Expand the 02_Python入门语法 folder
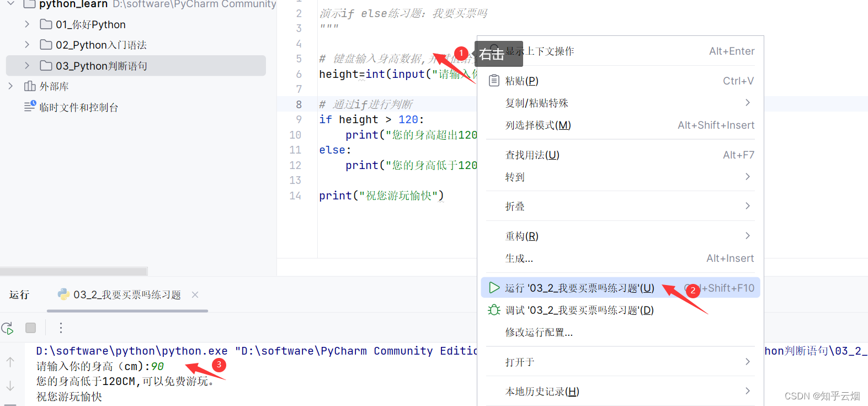The width and height of the screenshot is (868, 406). [27, 45]
